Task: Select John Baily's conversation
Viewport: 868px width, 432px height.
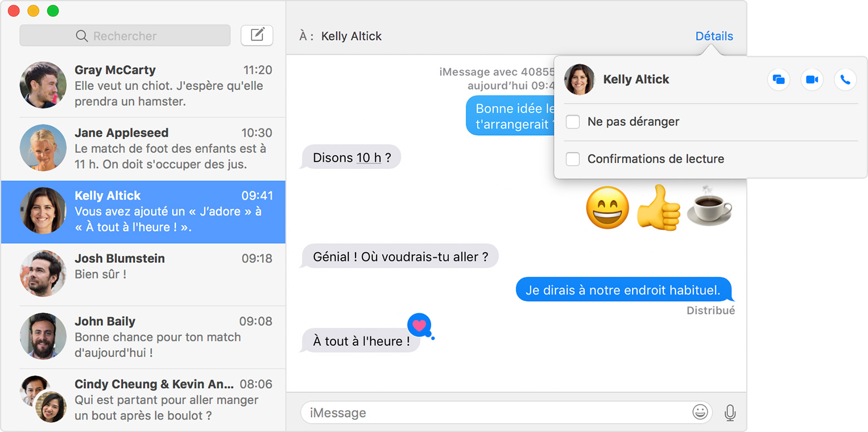Action: tap(144, 337)
